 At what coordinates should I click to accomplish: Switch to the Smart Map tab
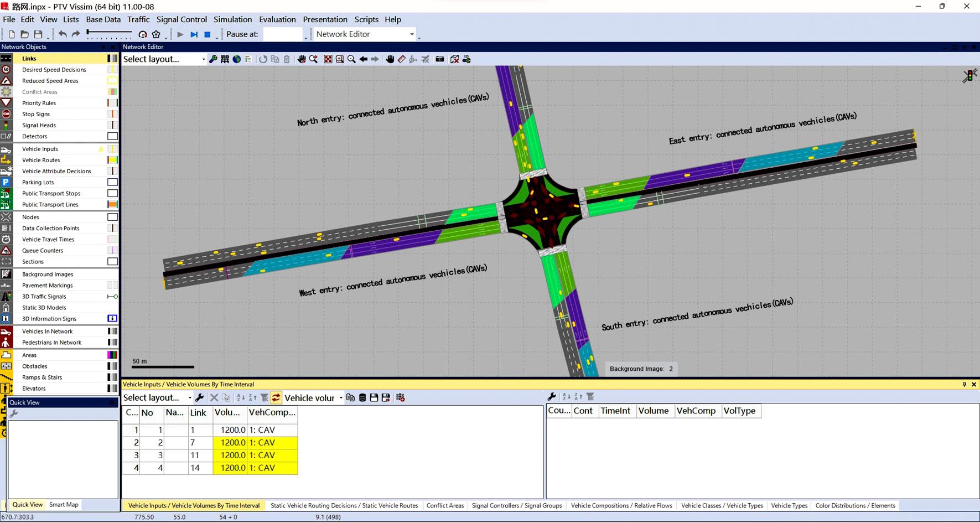(x=64, y=504)
